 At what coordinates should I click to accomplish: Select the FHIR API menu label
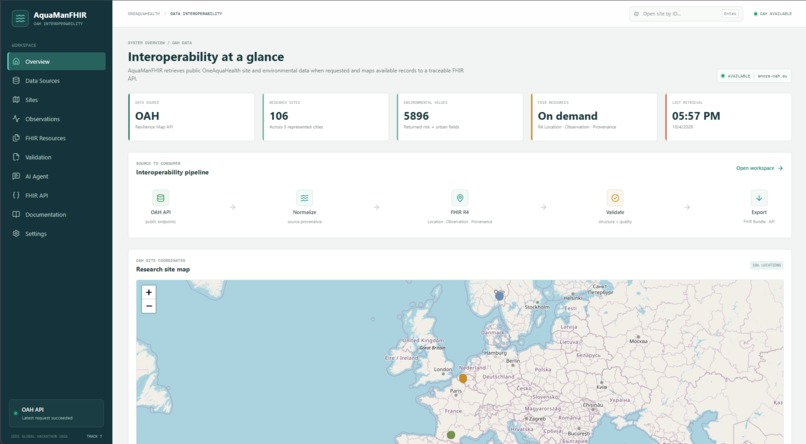(x=36, y=195)
